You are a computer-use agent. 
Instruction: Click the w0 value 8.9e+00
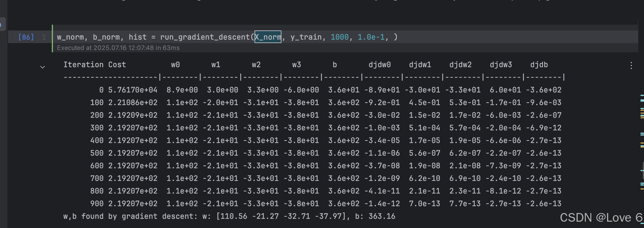[182, 90]
